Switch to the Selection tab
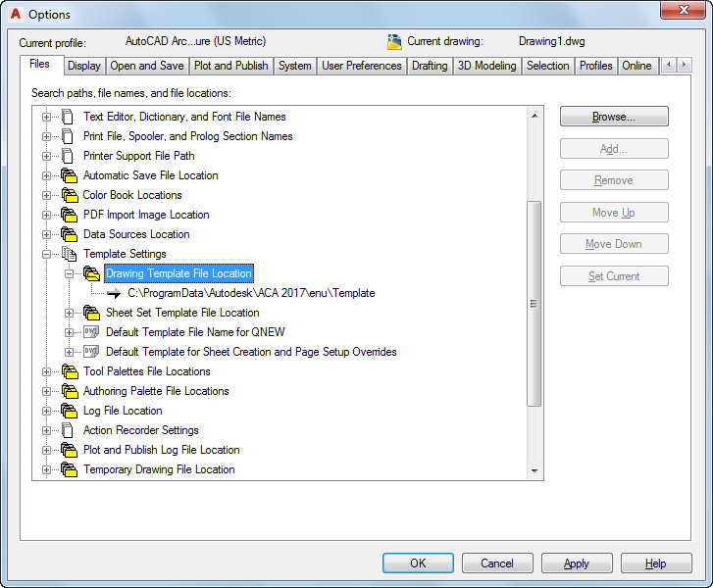 [547, 66]
